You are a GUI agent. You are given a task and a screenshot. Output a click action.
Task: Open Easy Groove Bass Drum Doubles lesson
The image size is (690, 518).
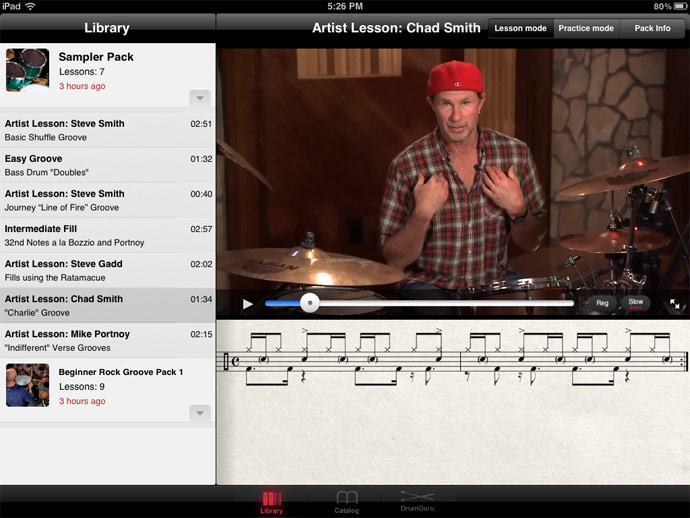(108, 165)
